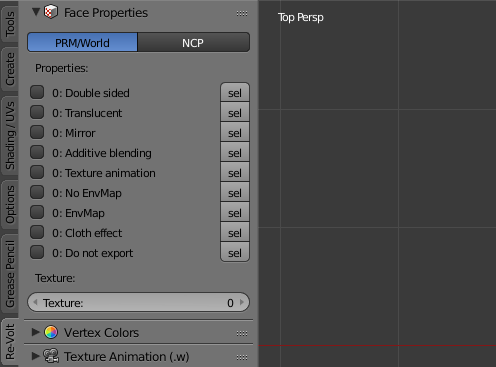Click the Face Properties panel drag grip
496x367 pixels.
tap(242, 13)
